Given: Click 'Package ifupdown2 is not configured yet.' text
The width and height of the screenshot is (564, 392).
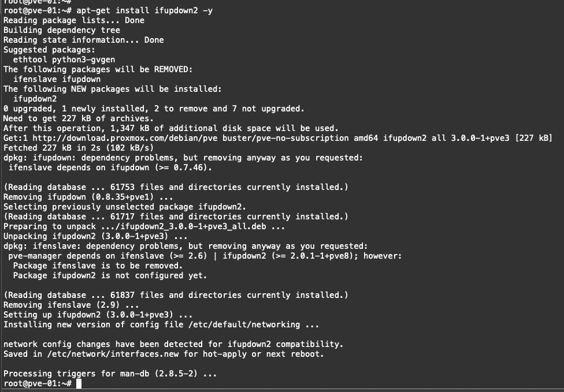Looking at the screenshot, I should [x=110, y=275].
